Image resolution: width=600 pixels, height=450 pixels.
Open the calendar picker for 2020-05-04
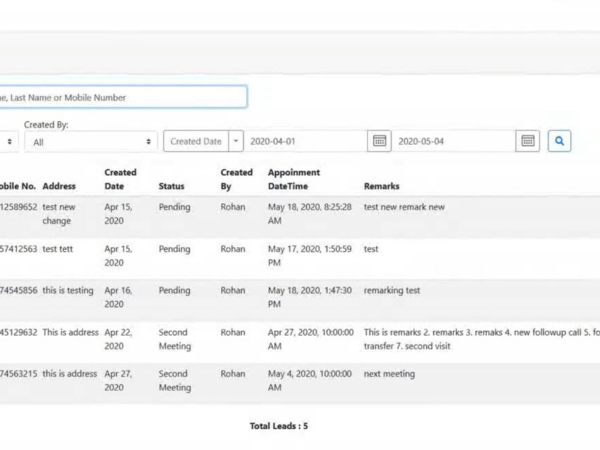coord(528,142)
